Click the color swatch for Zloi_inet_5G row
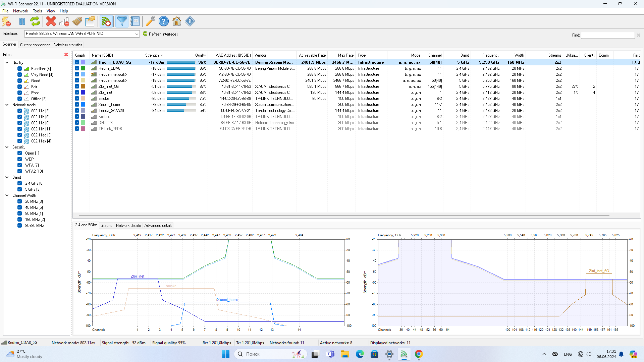644x362 pixels. [x=83, y=86]
